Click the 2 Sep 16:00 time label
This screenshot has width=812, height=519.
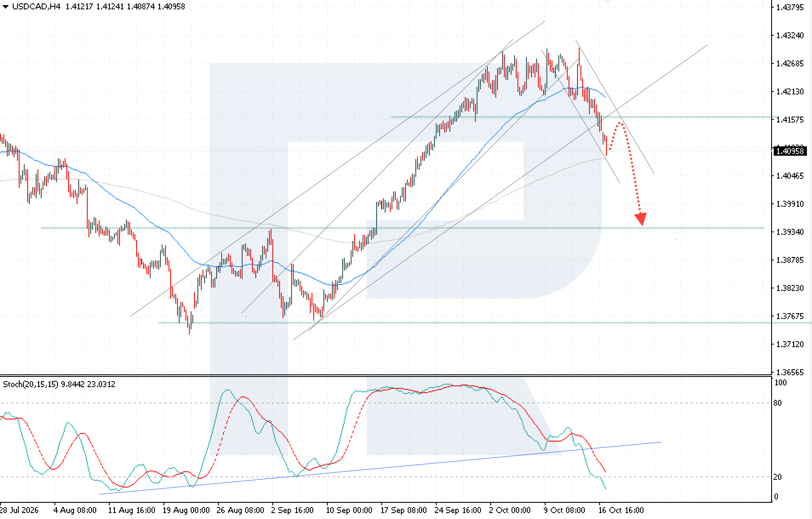(x=292, y=510)
